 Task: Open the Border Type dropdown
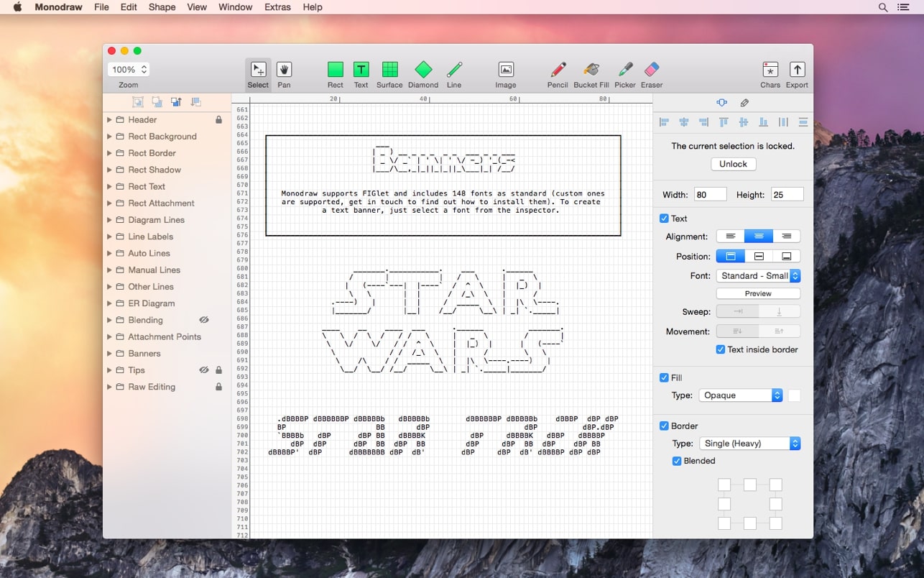[750, 444]
